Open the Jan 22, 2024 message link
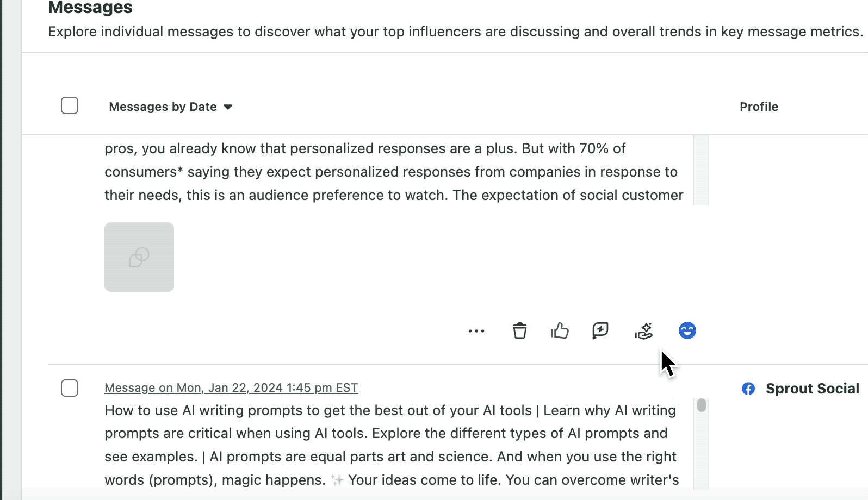Viewport: 868px width, 500px height. 231,388
